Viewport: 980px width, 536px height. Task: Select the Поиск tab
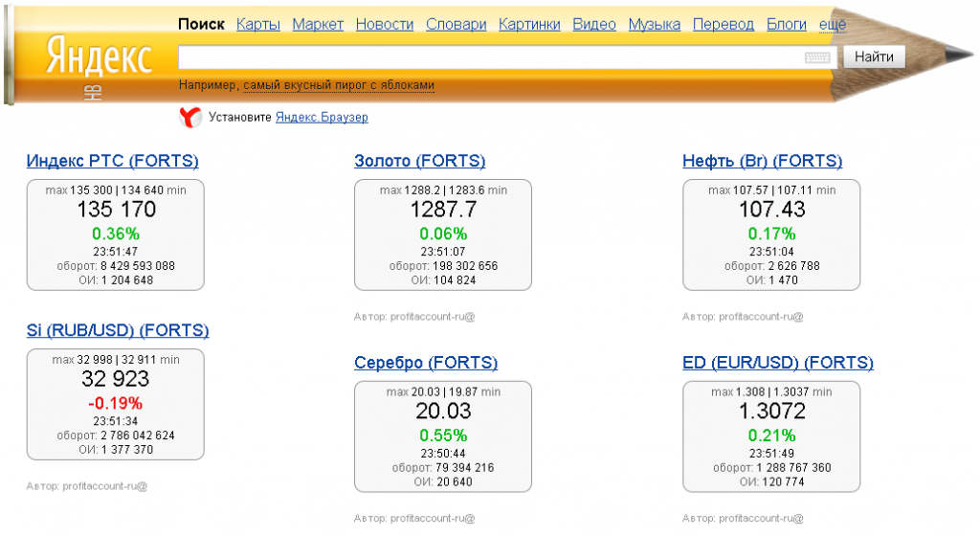201,24
